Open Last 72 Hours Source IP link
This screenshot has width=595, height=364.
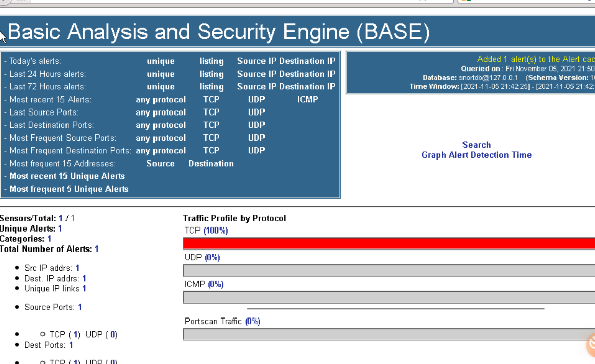[x=257, y=87]
